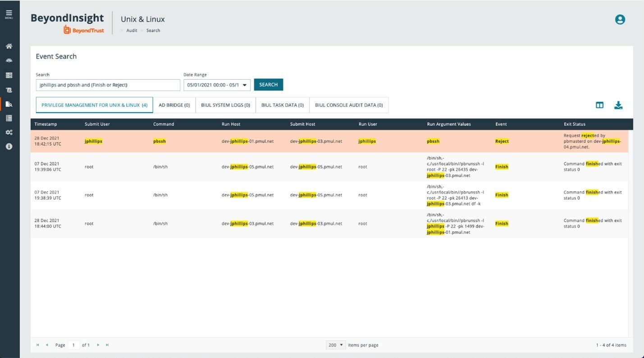Click the SEARCH button

click(269, 85)
